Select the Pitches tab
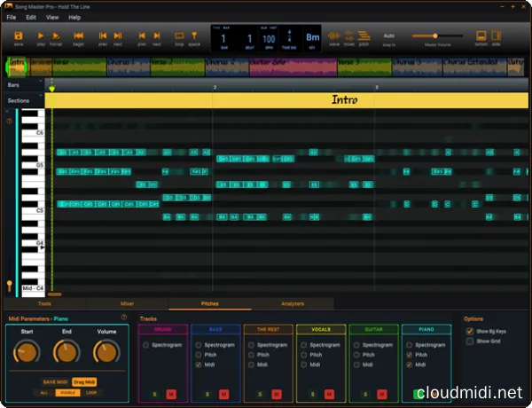The image size is (532, 408). [x=209, y=304]
